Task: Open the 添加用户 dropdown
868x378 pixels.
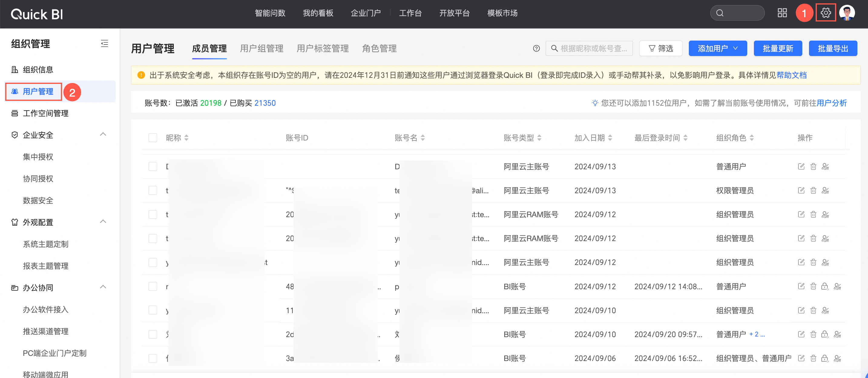Action: 718,48
